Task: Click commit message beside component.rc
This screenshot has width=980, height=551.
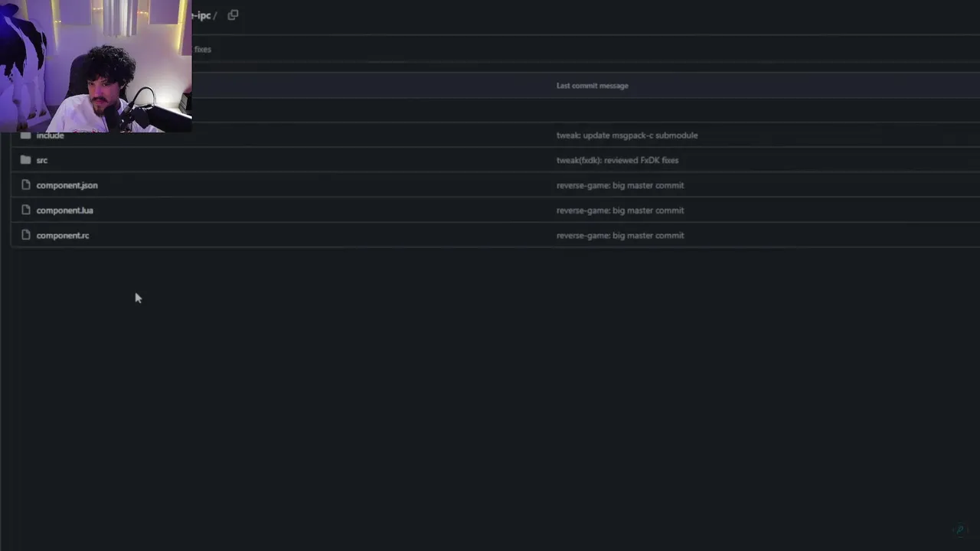Action: pos(619,236)
